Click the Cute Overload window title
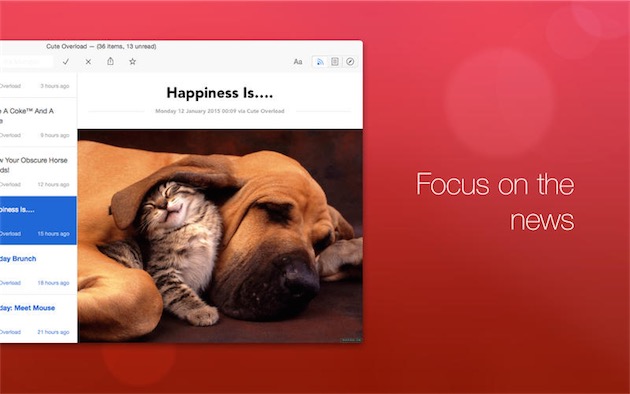 click(x=101, y=47)
